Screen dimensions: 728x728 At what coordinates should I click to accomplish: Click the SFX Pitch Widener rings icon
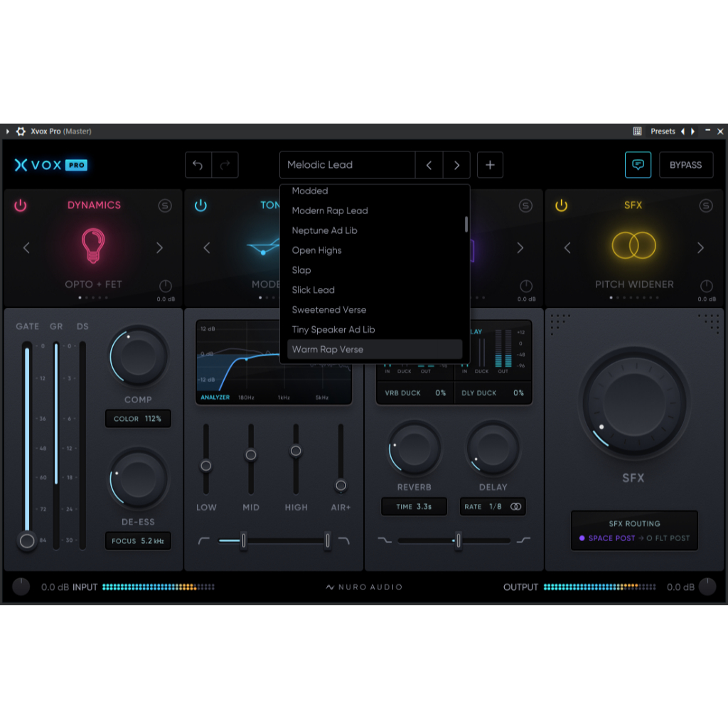point(633,245)
